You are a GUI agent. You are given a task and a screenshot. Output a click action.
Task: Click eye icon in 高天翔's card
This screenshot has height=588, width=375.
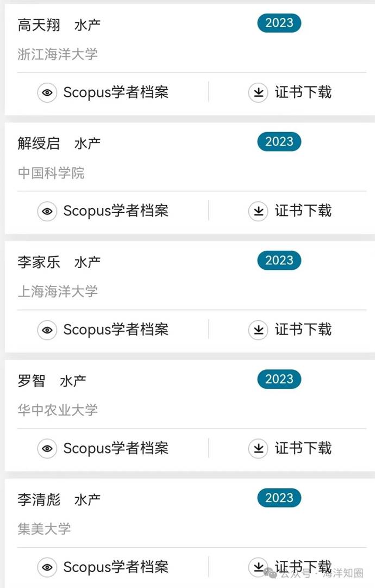point(47,92)
